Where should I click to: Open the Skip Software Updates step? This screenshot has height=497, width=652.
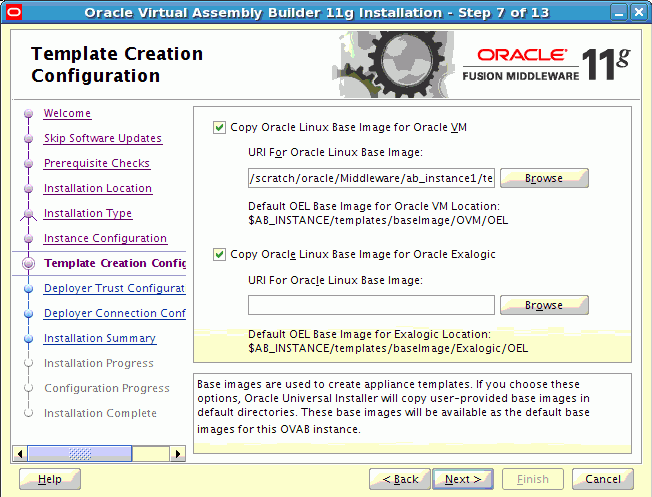click(103, 138)
